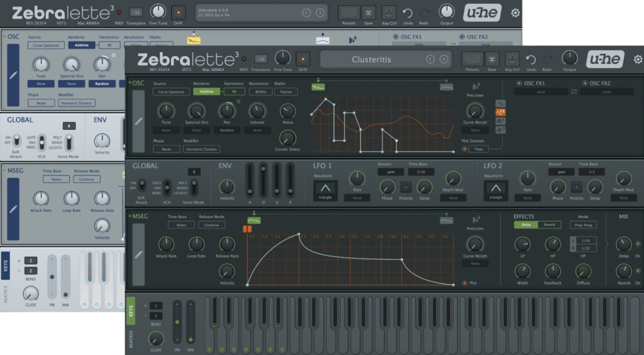Click the Phase Reset button in front window

tap(166, 149)
